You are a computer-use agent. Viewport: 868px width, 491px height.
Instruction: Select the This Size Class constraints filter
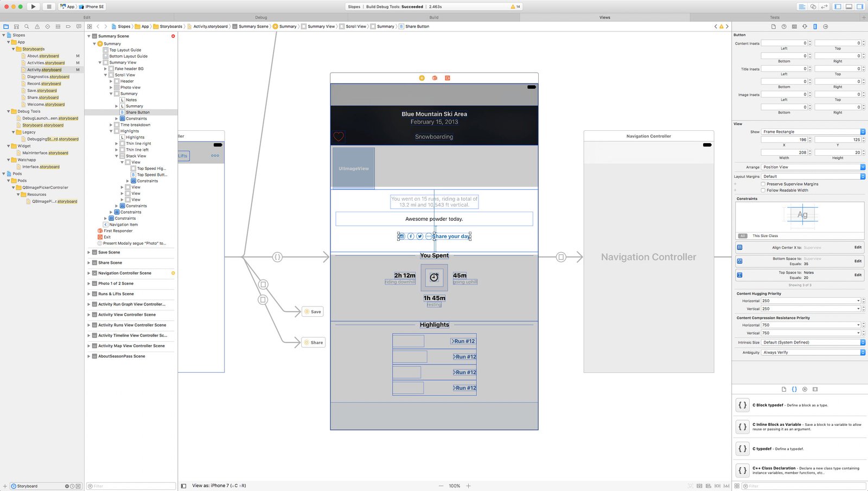(x=765, y=236)
